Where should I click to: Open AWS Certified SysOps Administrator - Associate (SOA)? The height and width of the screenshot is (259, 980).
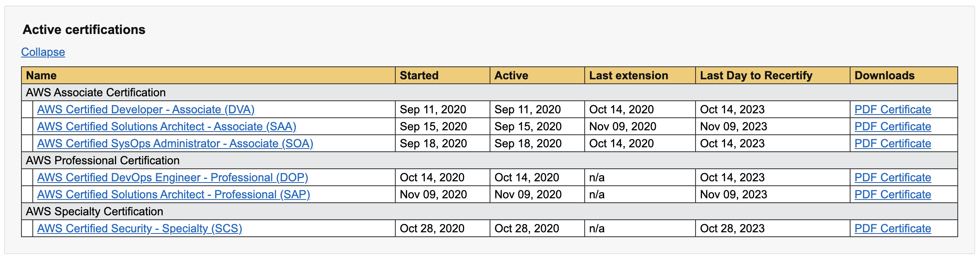[x=175, y=143]
